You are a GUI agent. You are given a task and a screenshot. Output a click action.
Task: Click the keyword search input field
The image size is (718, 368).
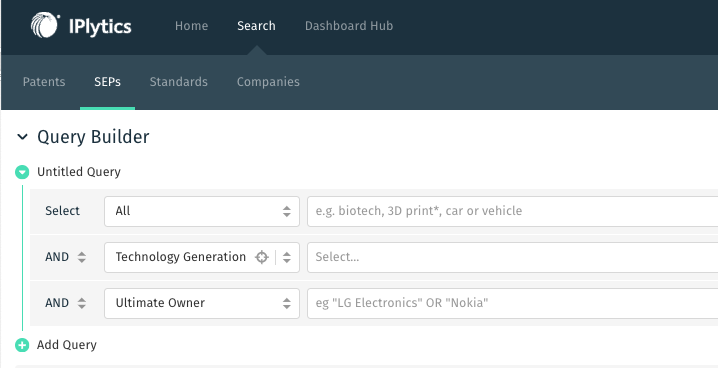512,211
